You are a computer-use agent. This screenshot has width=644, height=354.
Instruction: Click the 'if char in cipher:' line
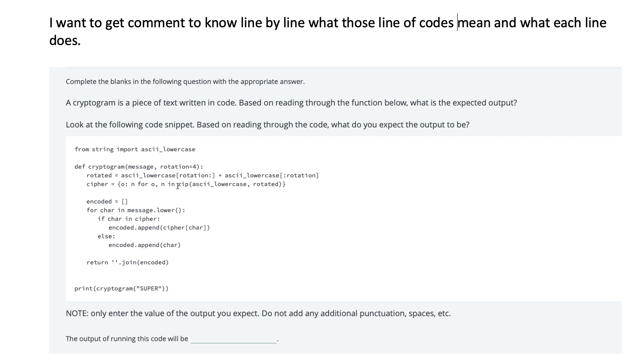129,219
